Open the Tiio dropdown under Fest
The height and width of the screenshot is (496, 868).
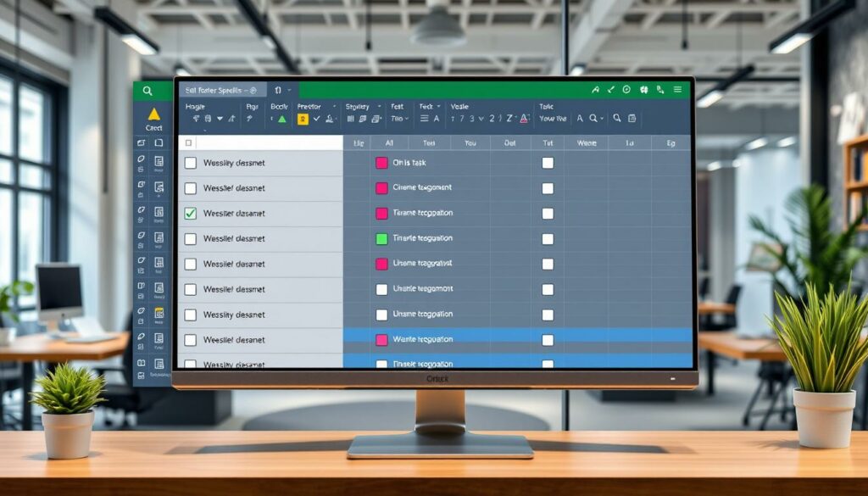click(400, 119)
